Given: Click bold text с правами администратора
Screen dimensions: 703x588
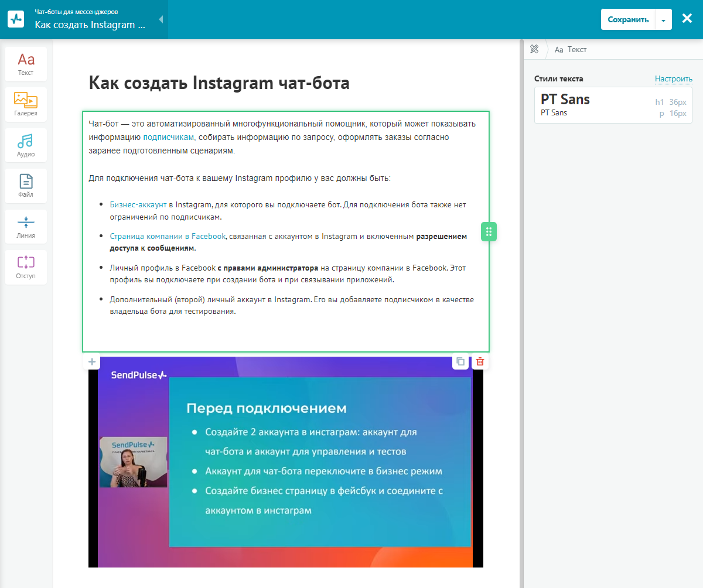Looking at the screenshot, I should (268, 268).
